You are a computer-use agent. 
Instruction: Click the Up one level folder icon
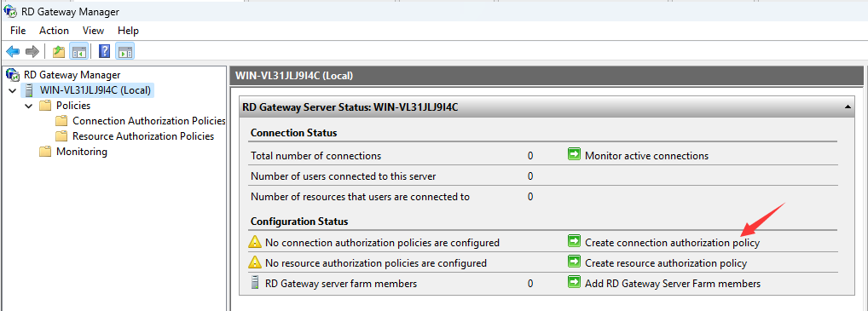pos(59,52)
